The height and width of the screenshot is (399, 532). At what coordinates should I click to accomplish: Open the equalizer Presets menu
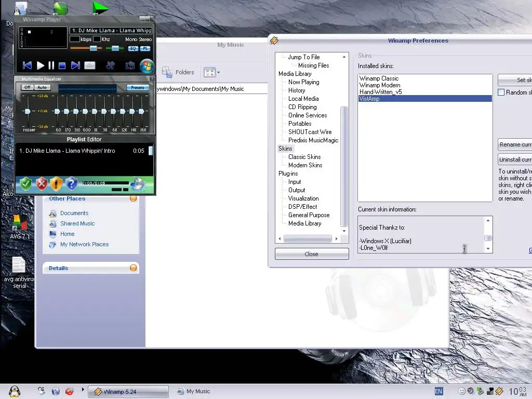click(138, 87)
